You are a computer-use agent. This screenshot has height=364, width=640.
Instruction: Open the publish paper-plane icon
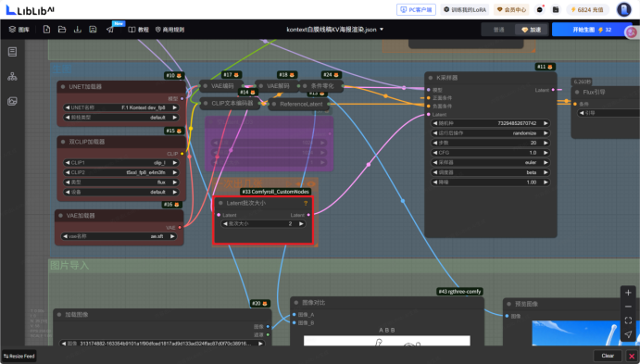[110, 30]
